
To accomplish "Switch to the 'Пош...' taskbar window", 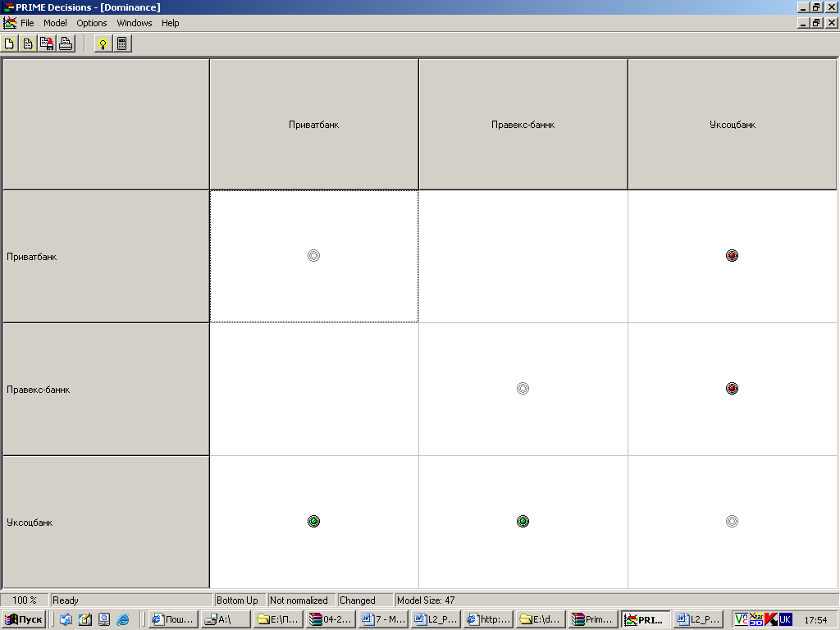I will coord(173,619).
